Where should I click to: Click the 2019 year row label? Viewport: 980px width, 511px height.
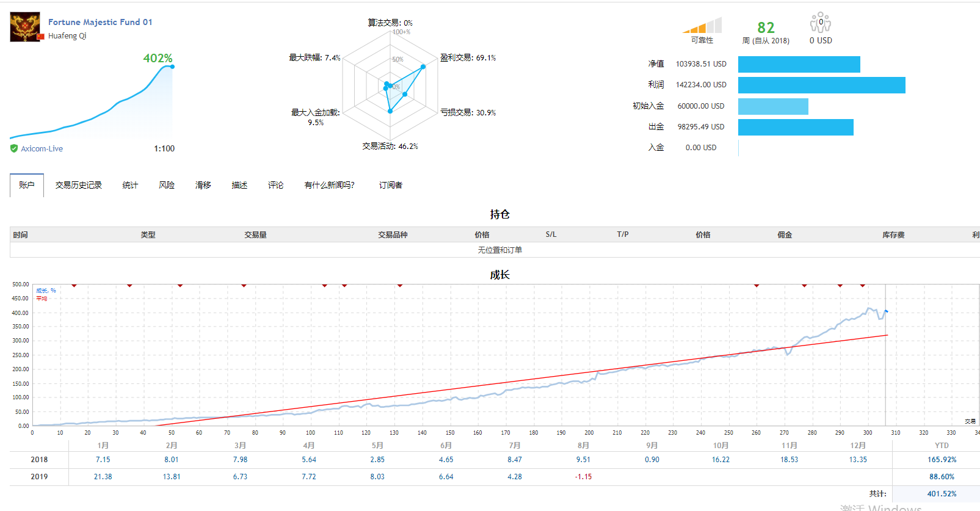[39, 477]
